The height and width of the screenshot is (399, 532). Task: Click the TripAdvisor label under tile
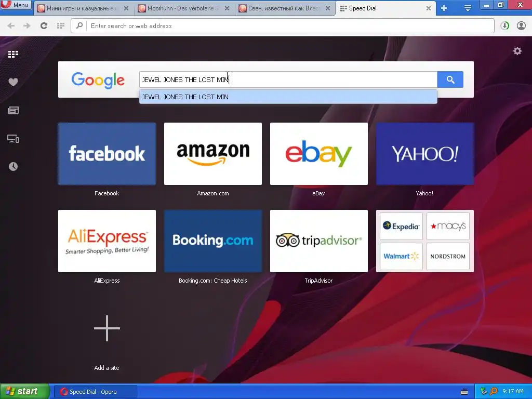pyautogui.click(x=318, y=280)
